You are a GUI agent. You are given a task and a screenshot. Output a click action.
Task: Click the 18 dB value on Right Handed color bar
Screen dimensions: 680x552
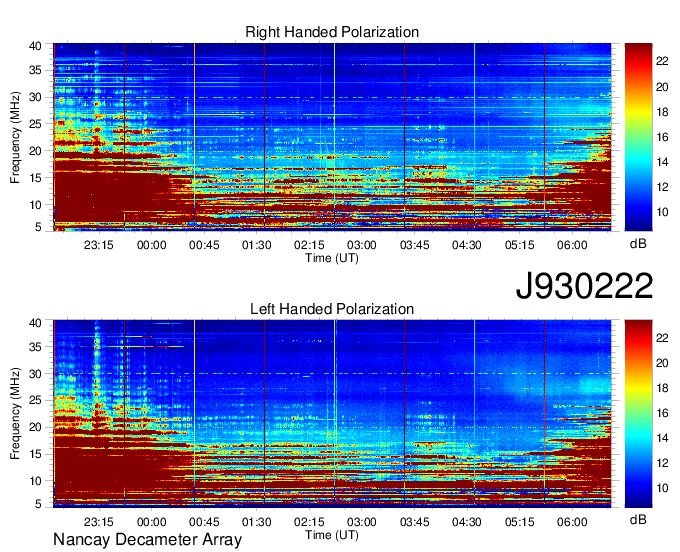click(662, 112)
